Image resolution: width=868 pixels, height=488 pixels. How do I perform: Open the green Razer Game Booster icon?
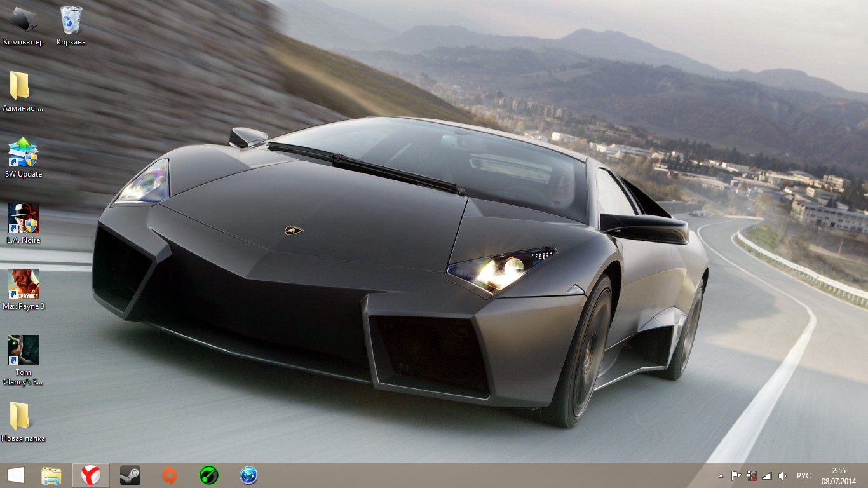[x=209, y=475]
